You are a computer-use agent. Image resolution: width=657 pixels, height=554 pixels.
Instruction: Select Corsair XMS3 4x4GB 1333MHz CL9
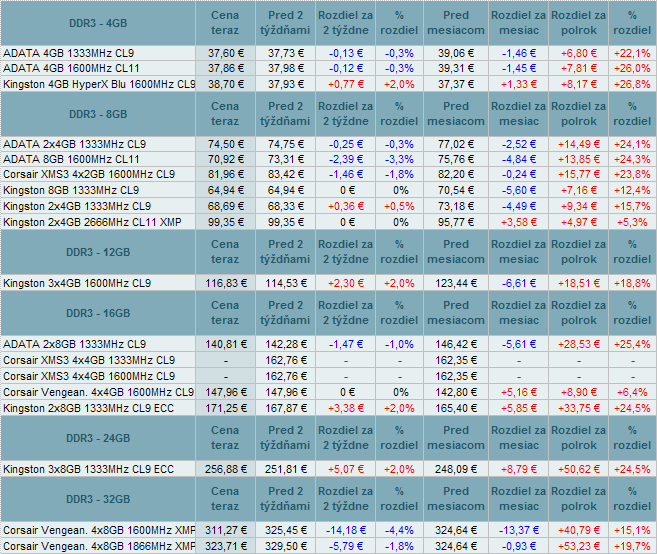click(x=89, y=360)
